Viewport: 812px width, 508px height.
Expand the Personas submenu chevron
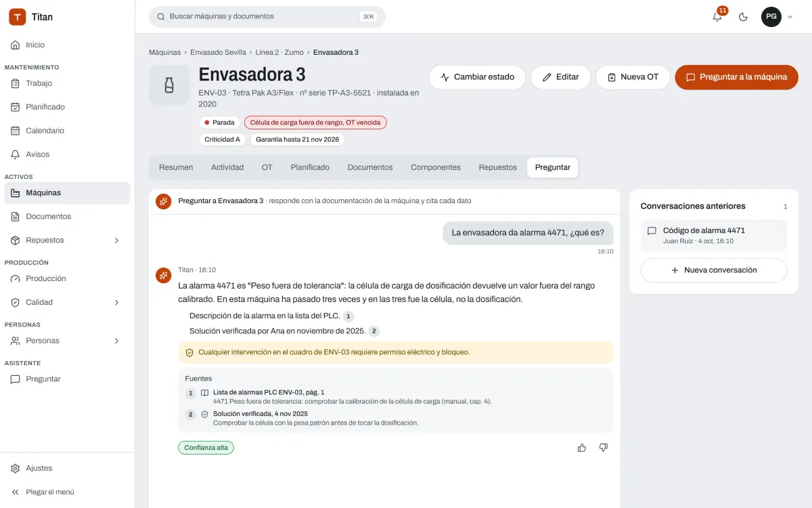click(116, 341)
